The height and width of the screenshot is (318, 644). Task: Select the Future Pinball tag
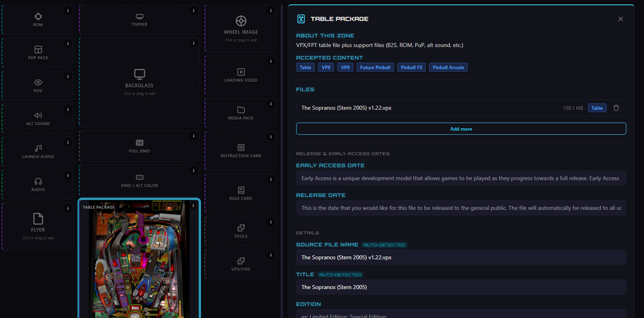point(375,68)
